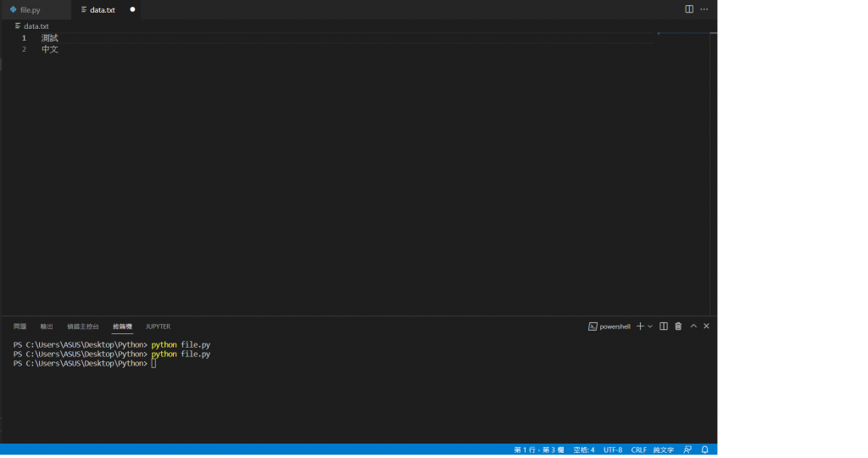Image resolution: width=868 pixels, height=458 pixels.
Task: Open the JUPYTER panel tab
Action: (158, 327)
